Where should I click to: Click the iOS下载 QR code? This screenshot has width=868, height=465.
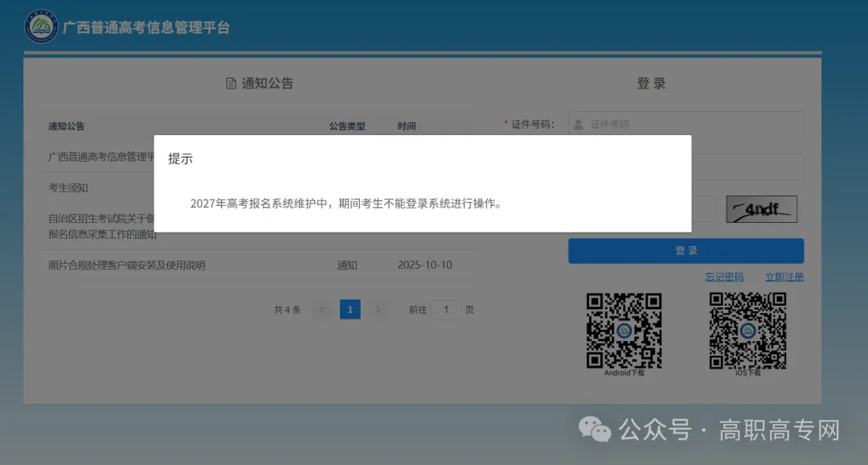pyautogui.click(x=748, y=331)
